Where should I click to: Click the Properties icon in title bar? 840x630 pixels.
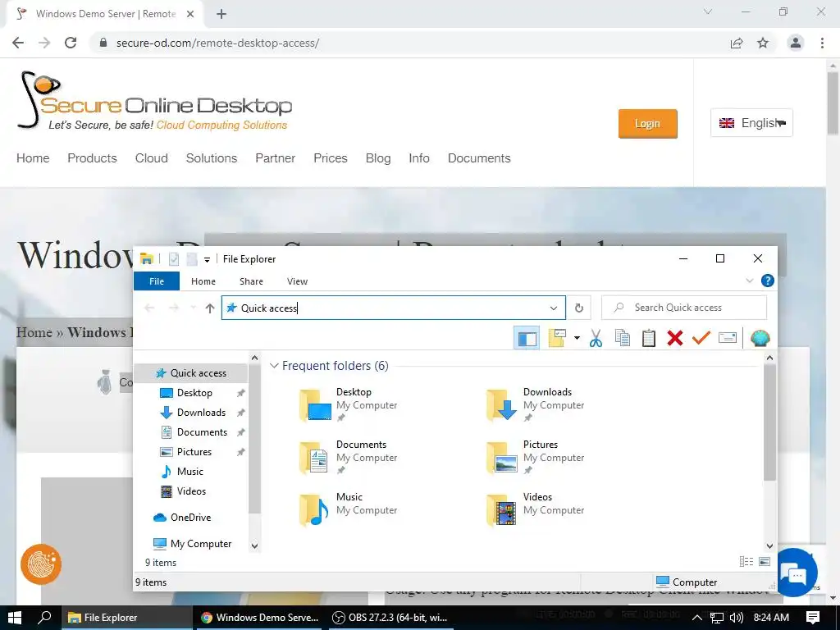[x=174, y=259]
